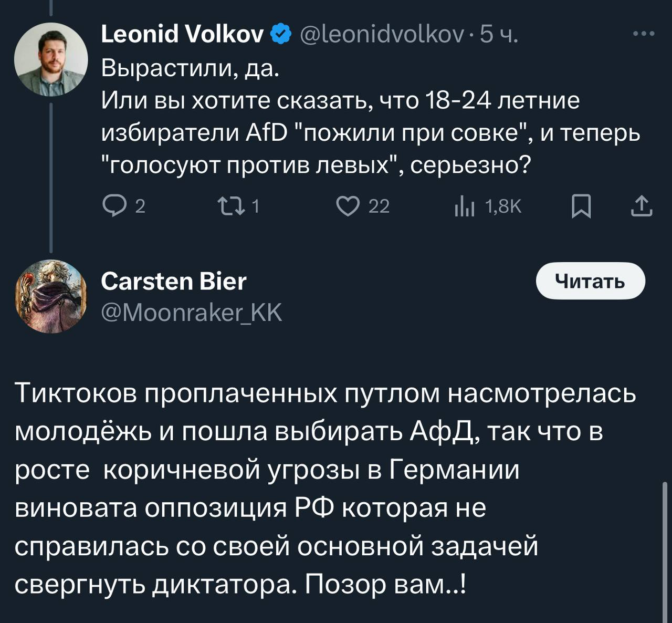
Task: Open the Carsten Bier display name link
Action: click(173, 282)
